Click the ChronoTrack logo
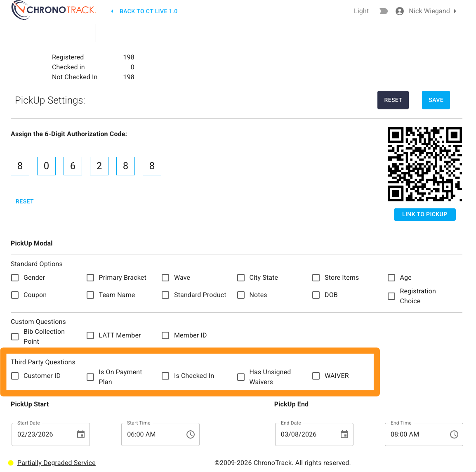 pos(54,10)
